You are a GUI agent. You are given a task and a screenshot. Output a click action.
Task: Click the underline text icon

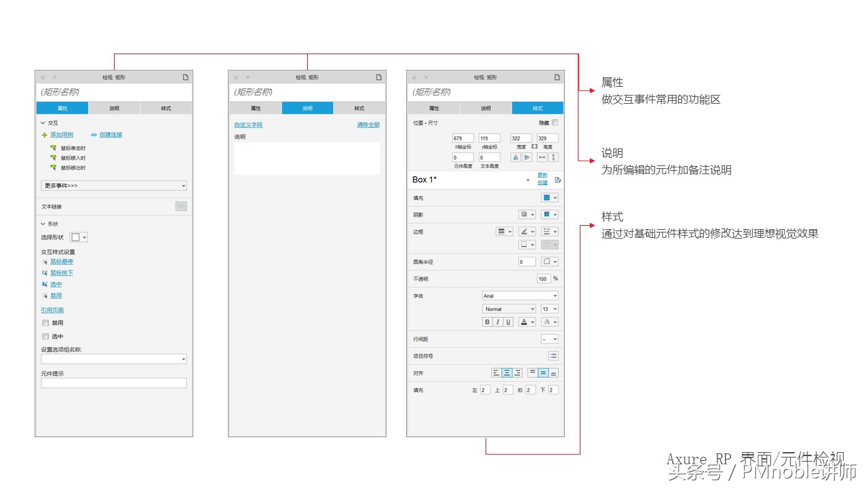(x=507, y=321)
